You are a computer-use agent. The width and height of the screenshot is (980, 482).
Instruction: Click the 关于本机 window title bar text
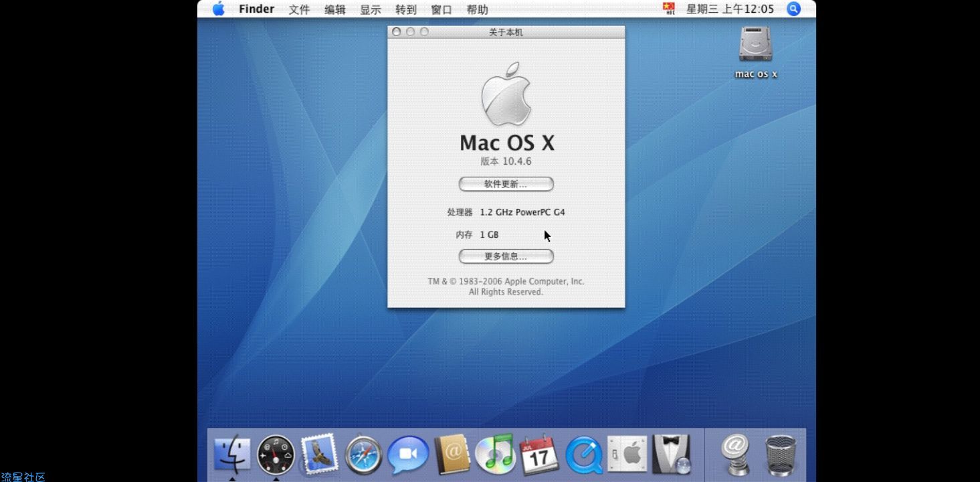coord(506,32)
